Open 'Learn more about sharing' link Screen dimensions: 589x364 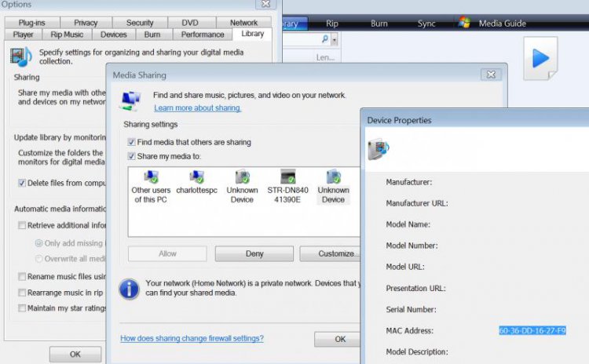[x=198, y=108]
